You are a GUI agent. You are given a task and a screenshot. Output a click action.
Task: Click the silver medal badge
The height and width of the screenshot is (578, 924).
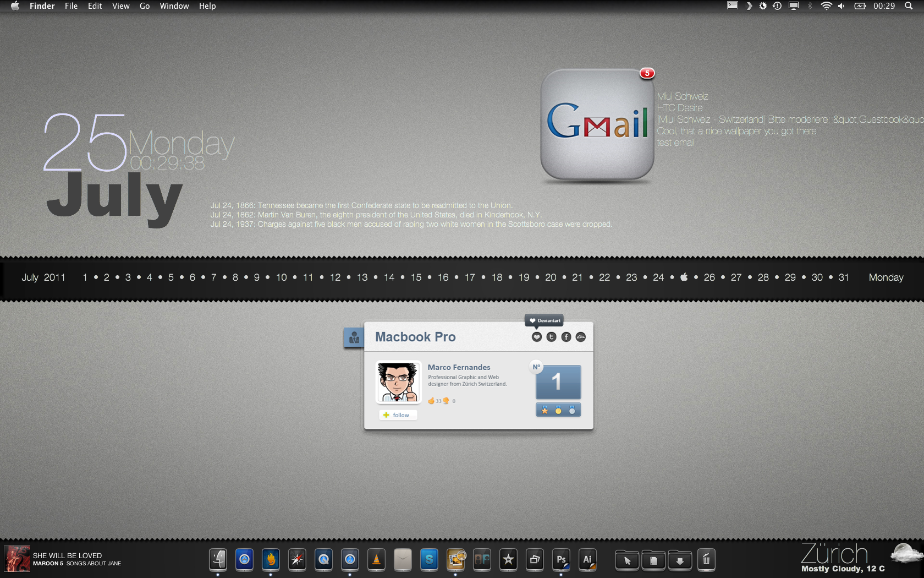pyautogui.click(x=572, y=410)
